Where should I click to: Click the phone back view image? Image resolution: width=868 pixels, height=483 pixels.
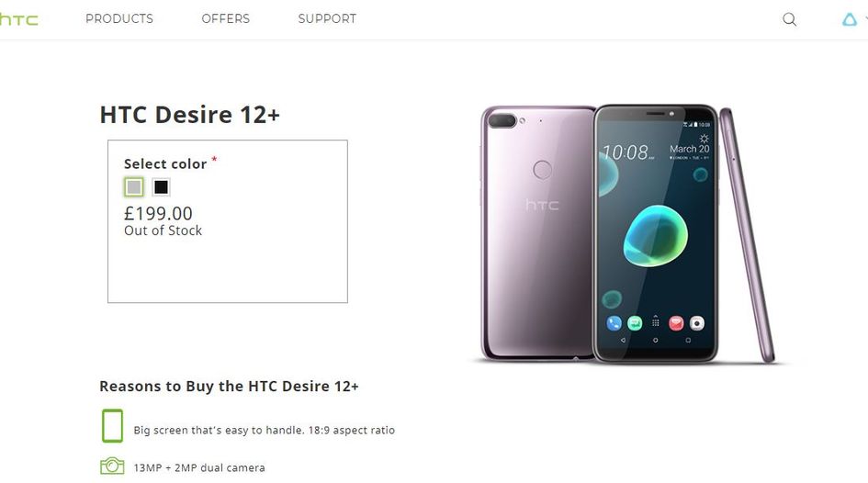538,233
